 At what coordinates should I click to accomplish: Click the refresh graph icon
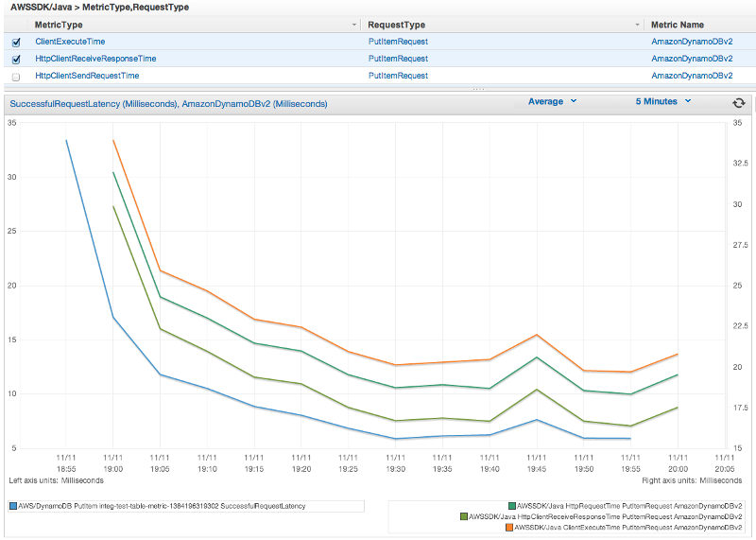click(738, 103)
